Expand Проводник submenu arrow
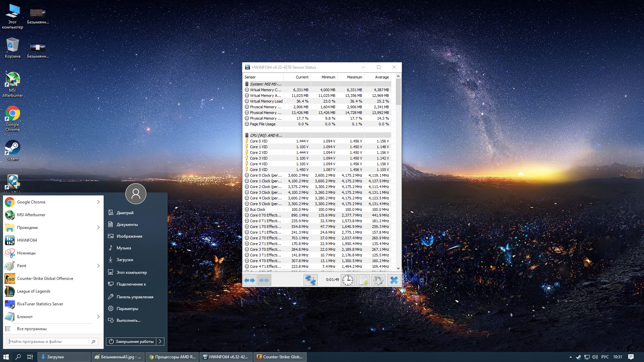The width and height of the screenshot is (644, 362). pyautogui.click(x=98, y=228)
